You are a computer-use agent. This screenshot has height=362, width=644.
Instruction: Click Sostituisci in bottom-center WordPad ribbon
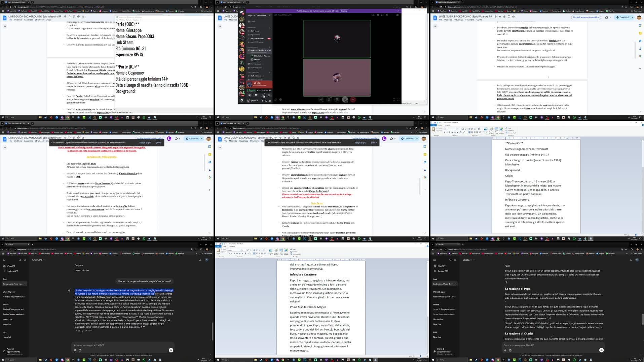coord(294,252)
